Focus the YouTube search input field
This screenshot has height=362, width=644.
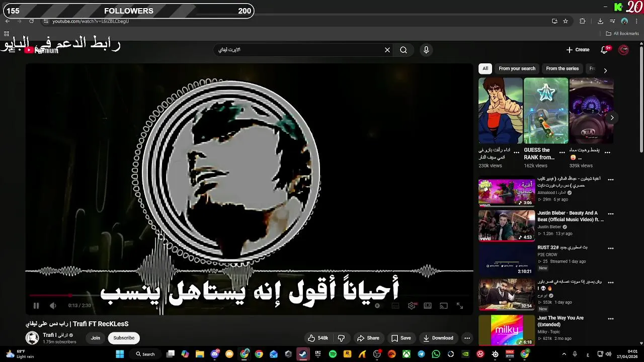click(299, 50)
